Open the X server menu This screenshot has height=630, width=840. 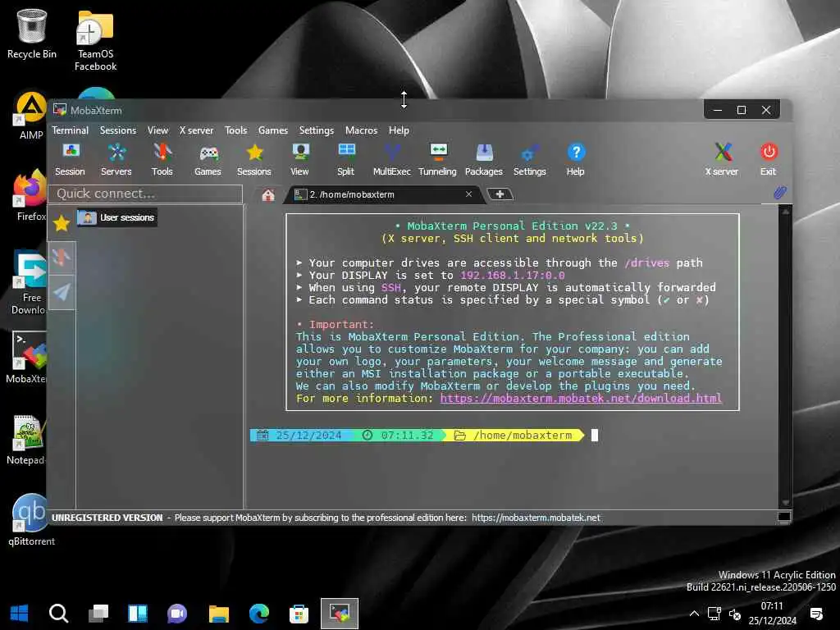pyautogui.click(x=196, y=130)
